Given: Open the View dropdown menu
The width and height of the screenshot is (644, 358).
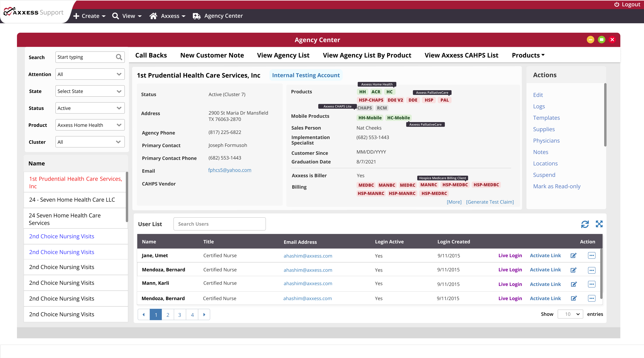Looking at the screenshot, I should [127, 16].
